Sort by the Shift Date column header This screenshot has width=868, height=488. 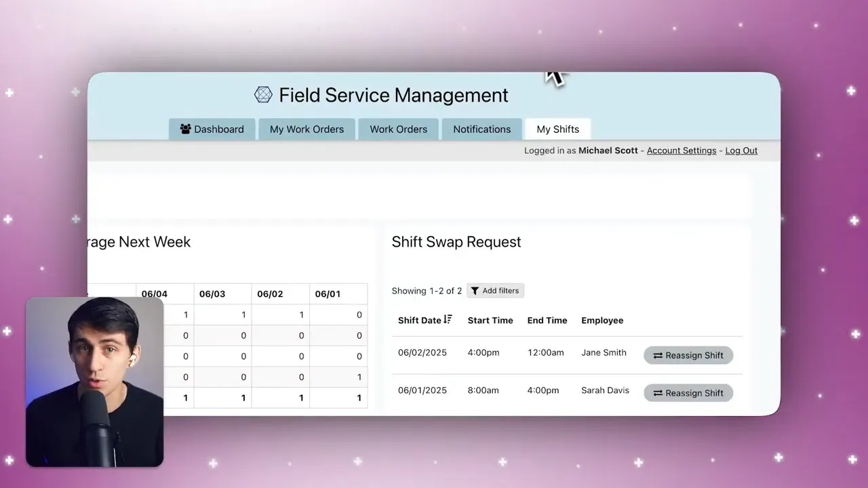pos(420,320)
